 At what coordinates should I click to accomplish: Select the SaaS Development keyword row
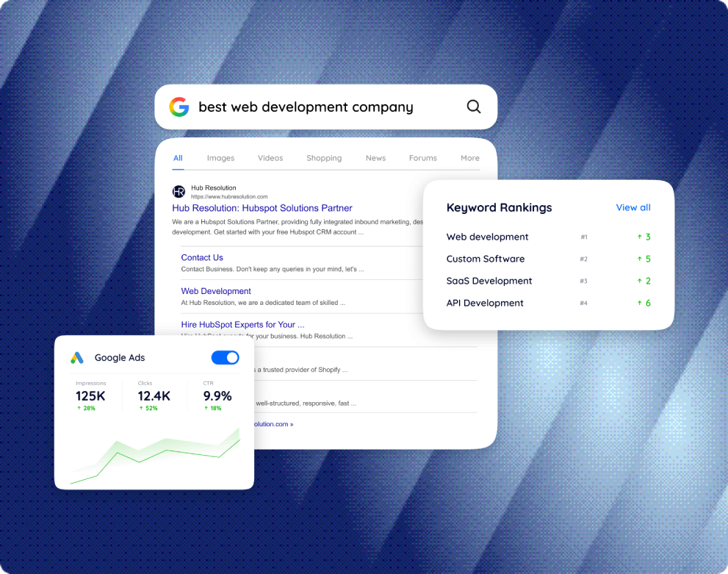click(x=548, y=281)
